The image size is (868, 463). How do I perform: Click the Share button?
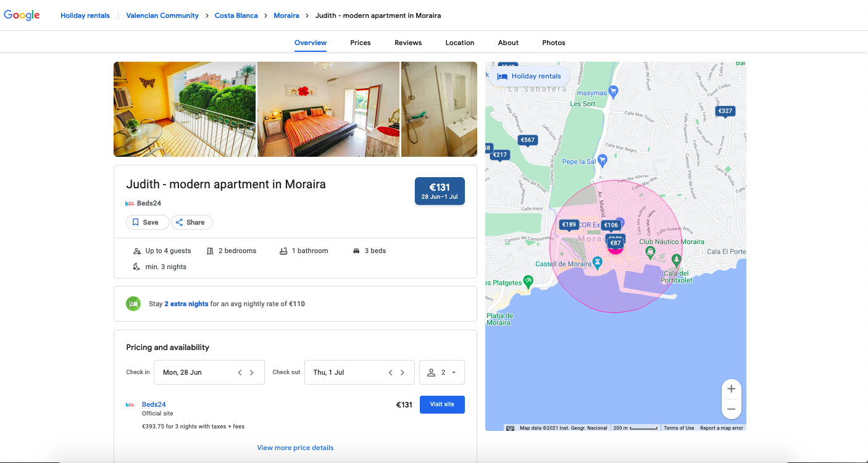point(192,222)
